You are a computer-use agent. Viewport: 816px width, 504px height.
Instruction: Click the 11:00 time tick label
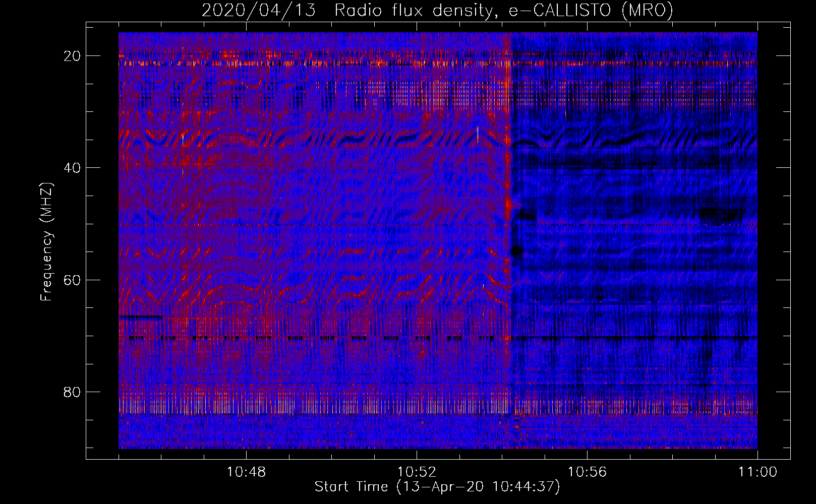point(757,472)
